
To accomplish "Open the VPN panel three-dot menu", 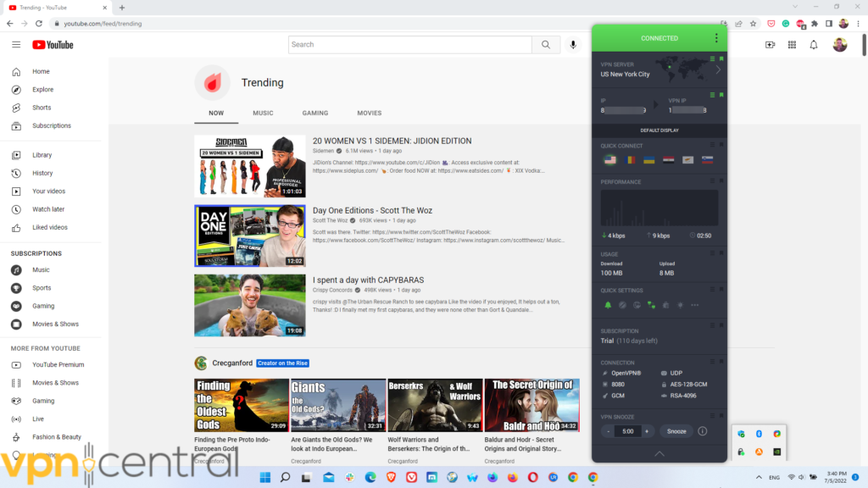I will click(716, 38).
